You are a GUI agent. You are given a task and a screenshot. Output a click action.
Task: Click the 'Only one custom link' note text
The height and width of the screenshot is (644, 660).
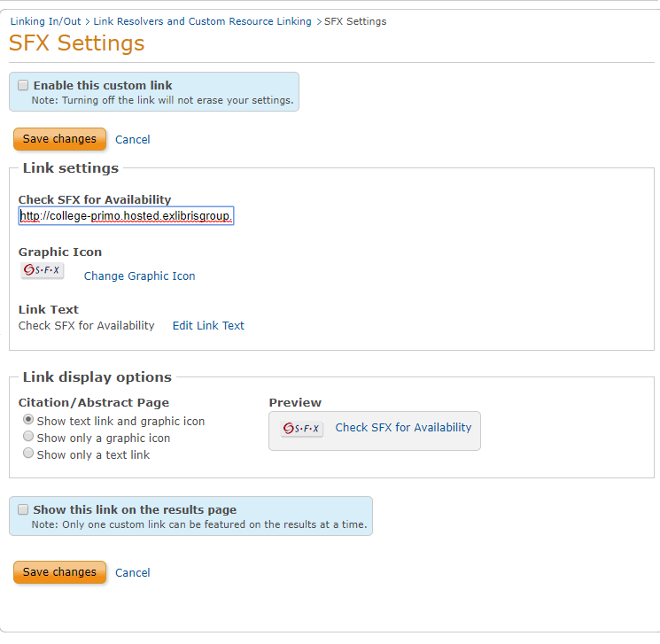coord(199,525)
